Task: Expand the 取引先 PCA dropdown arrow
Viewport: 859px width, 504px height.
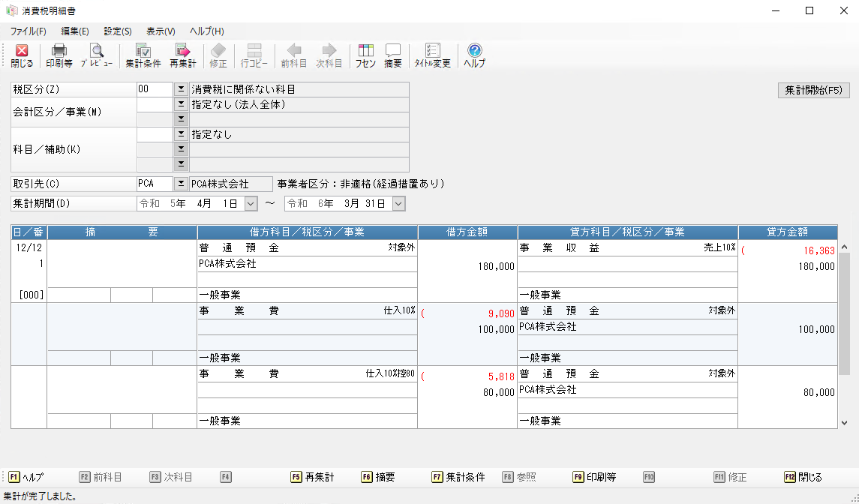Action: [181, 184]
